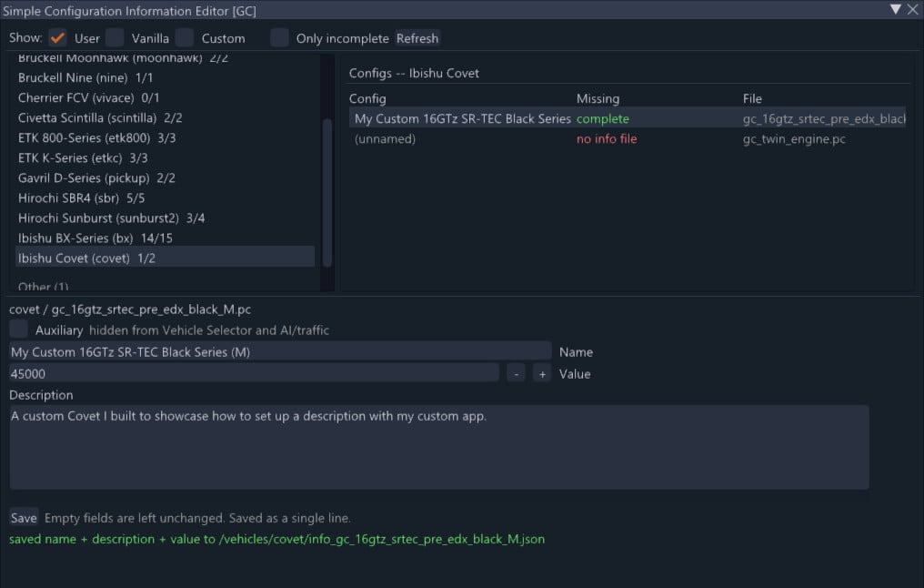The height and width of the screenshot is (588, 924).
Task: Click the 'Configs -- Ibishu Covet' heading
Action: (414, 73)
